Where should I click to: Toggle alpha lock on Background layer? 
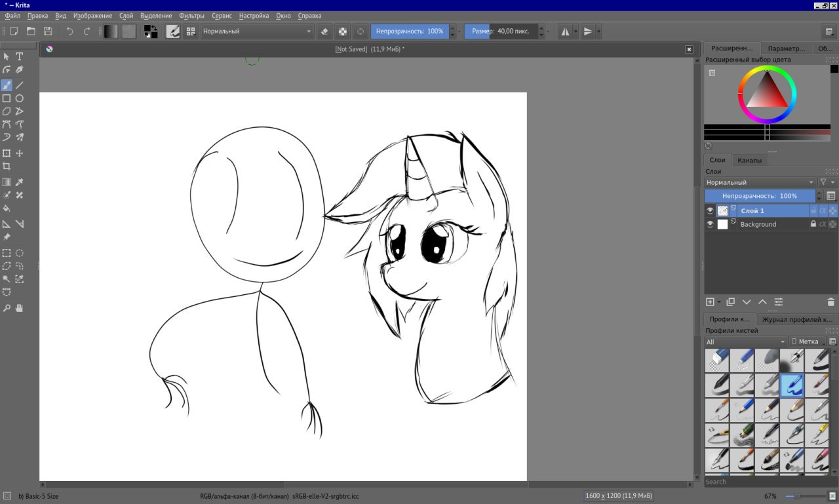click(832, 224)
